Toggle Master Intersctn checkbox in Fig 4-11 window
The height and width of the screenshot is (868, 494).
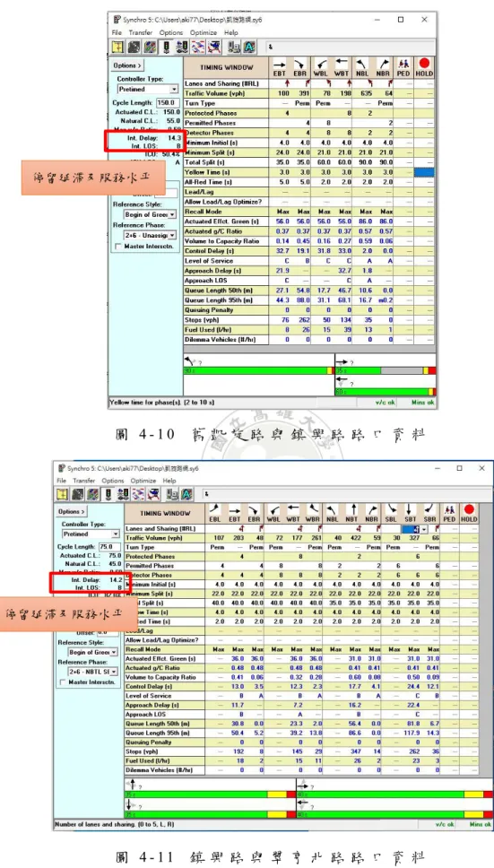62,682
